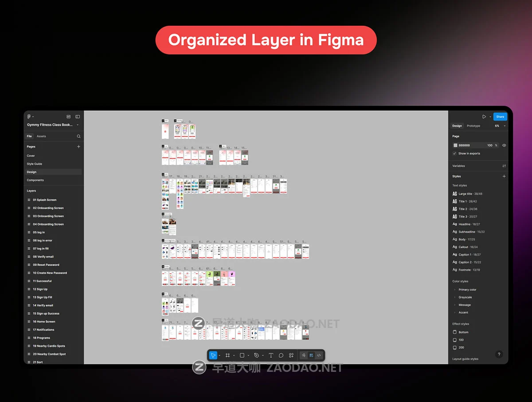
Task: Open the Figma main menu dropdown
Action: (30, 117)
